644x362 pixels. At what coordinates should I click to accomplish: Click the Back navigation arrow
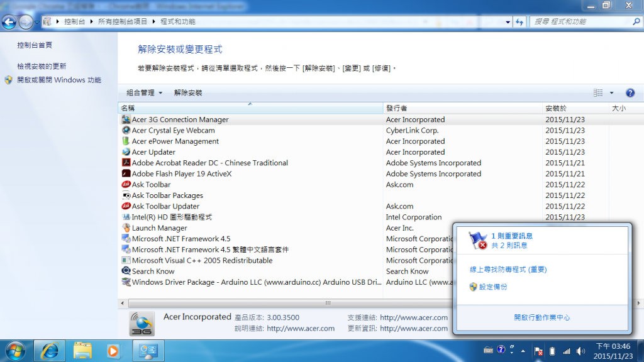tap(9, 22)
